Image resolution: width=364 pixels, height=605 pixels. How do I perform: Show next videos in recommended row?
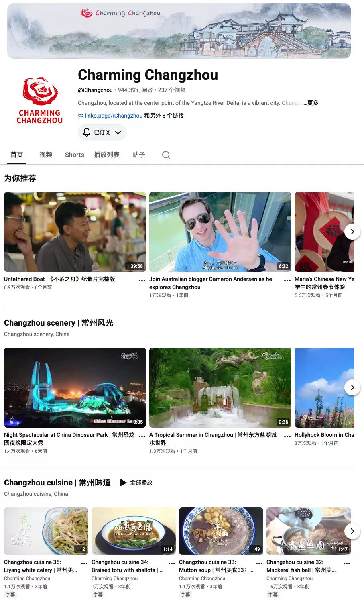click(x=352, y=232)
